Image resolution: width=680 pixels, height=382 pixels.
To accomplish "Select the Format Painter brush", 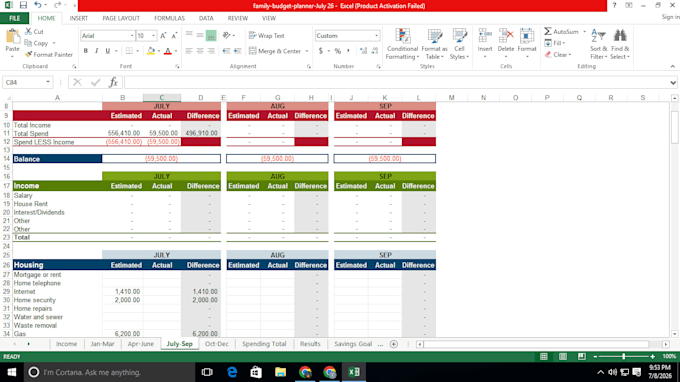I will point(29,55).
